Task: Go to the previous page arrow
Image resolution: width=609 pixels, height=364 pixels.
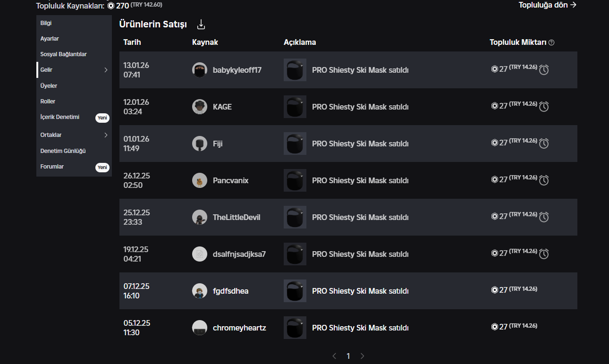Action: [334, 356]
